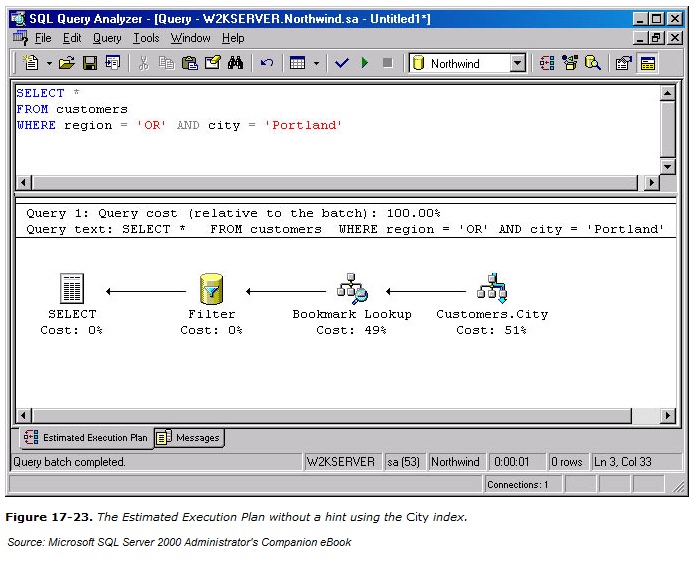Click the Copy toolbar icon
This screenshot has width=696, height=577.
coord(166,63)
